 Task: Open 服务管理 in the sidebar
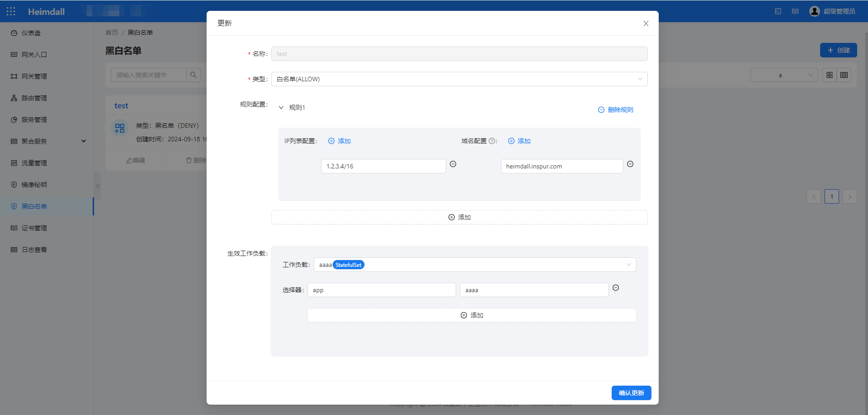(x=47, y=120)
